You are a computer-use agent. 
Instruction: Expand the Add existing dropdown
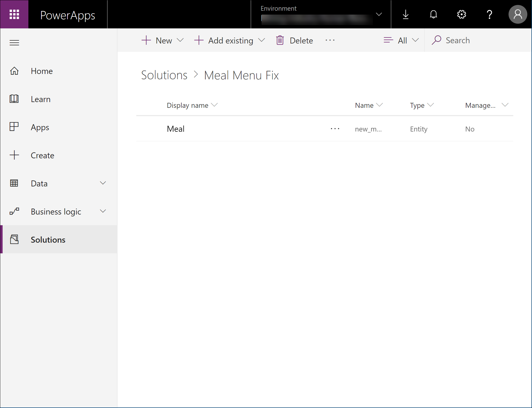point(230,40)
